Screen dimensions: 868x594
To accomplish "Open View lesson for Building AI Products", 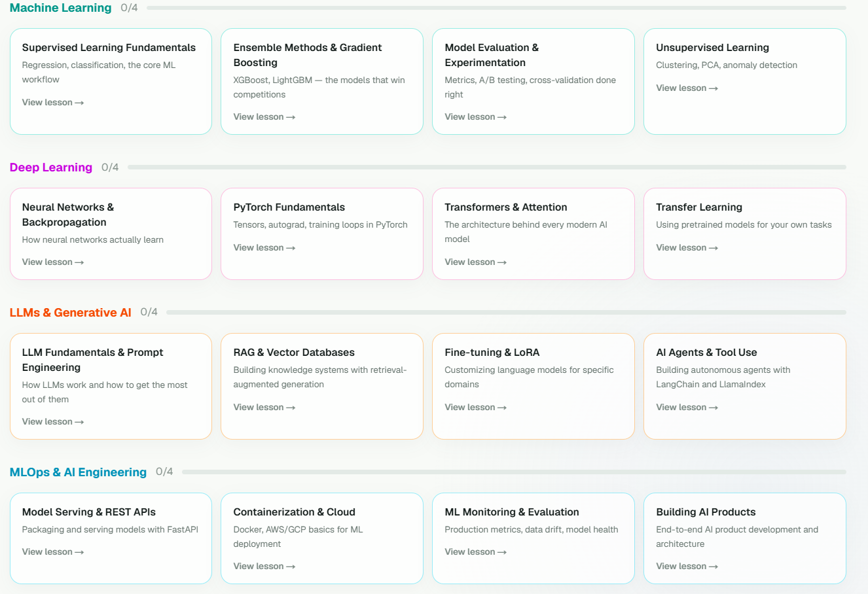I will (687, 567).
